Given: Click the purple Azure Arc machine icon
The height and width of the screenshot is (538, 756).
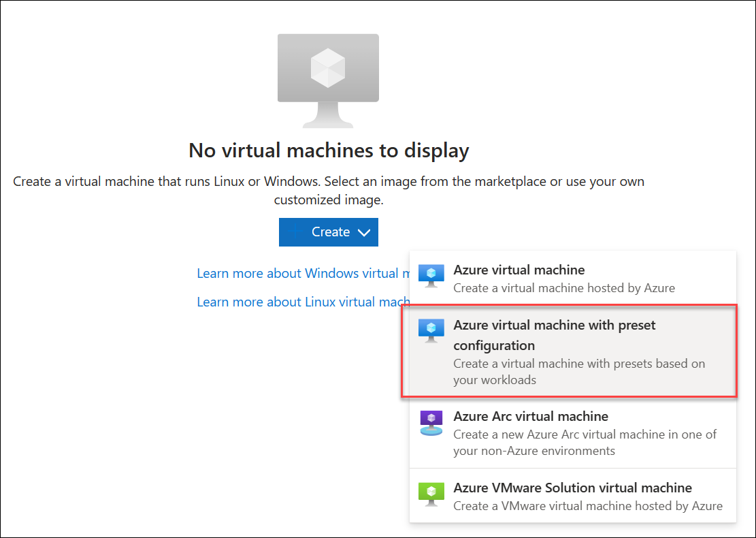Looking at the screenshot, I should (x=431, y=423).
